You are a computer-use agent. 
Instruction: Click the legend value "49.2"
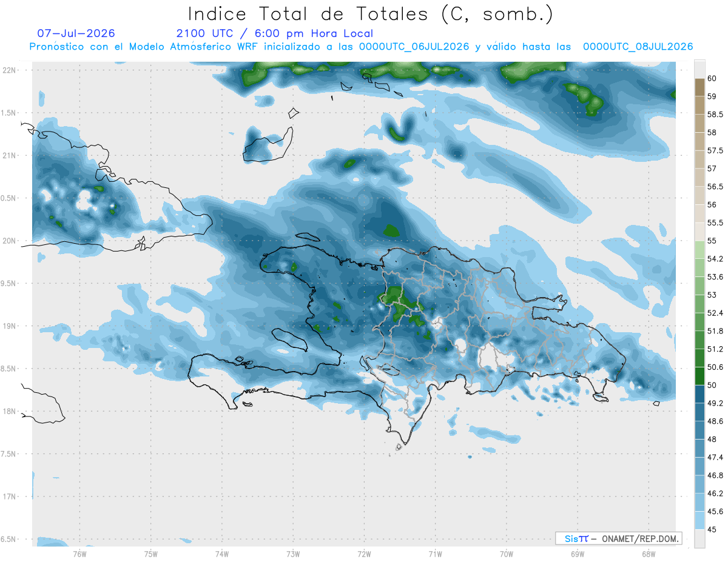[715, 403]
